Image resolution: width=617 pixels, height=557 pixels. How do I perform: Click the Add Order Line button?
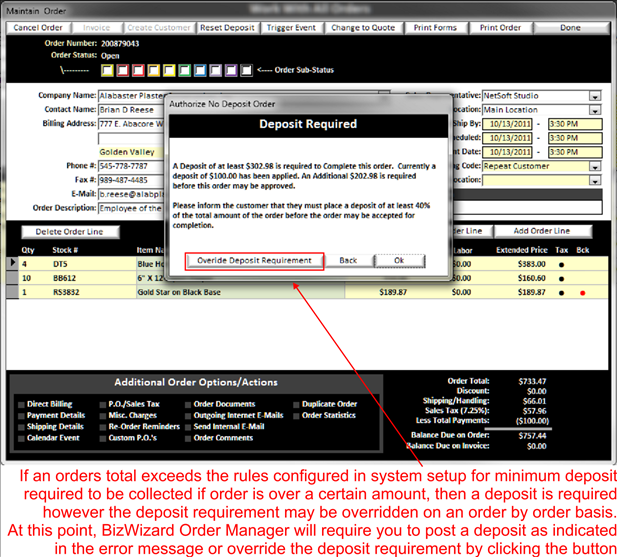point(541,232)
